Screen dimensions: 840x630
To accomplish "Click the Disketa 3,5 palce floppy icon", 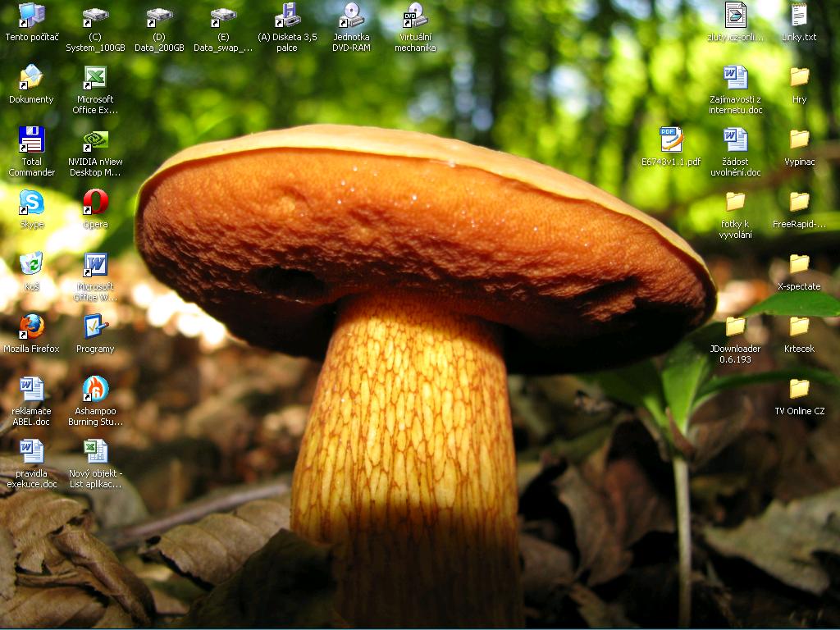I will tap(287, 16).
